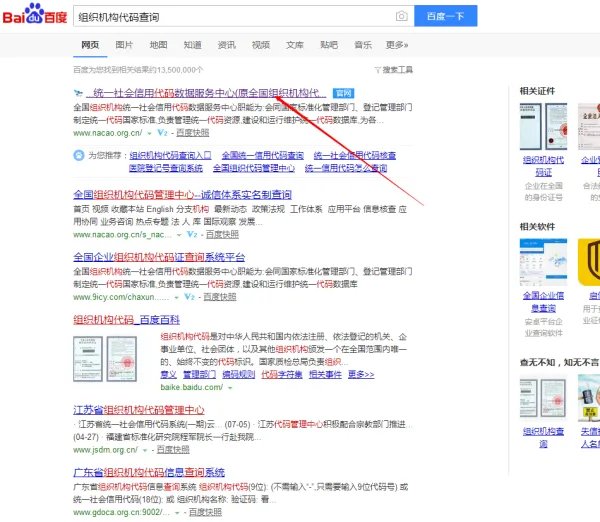Click 组织机构代码证 thumbnail under 相关证件
The height and width of the screenshot is (522, 600).
(543, 126)
